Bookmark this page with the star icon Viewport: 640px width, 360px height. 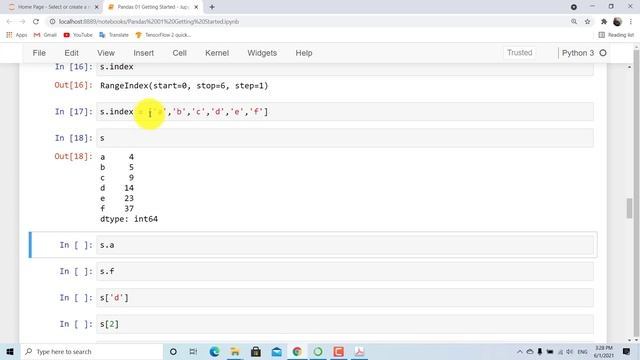(587, 22)
